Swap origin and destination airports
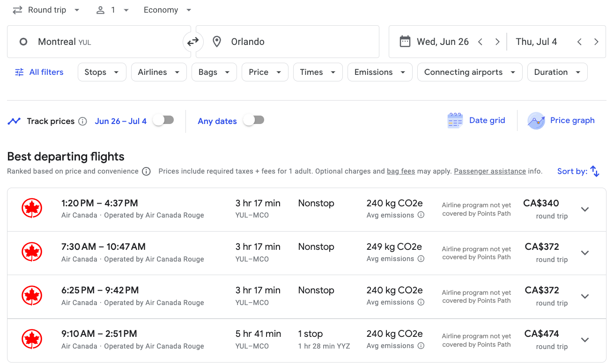Screen dimensions: 614x364 (x=193, y=42)
